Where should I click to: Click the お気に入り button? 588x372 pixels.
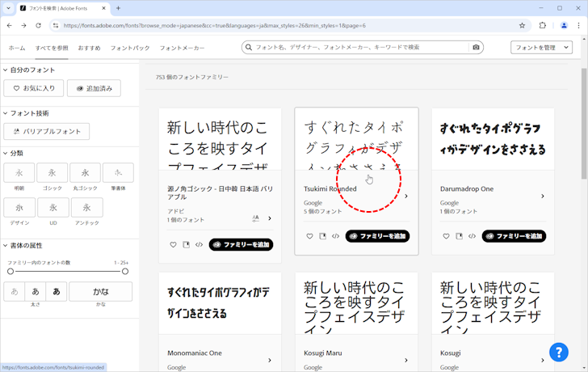(34, 88)
